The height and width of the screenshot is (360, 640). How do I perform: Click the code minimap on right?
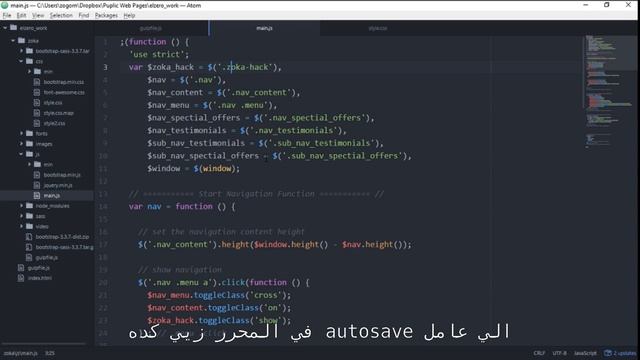click(610, 92)
